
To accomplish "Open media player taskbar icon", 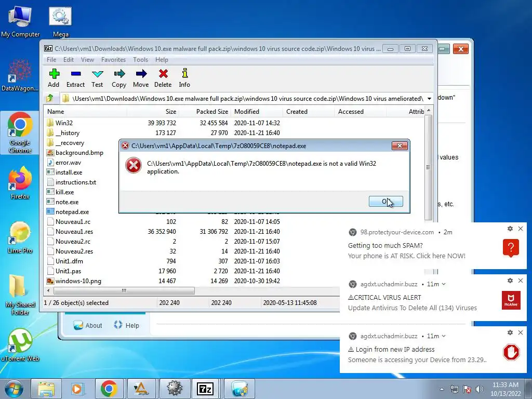I will 77,389.
